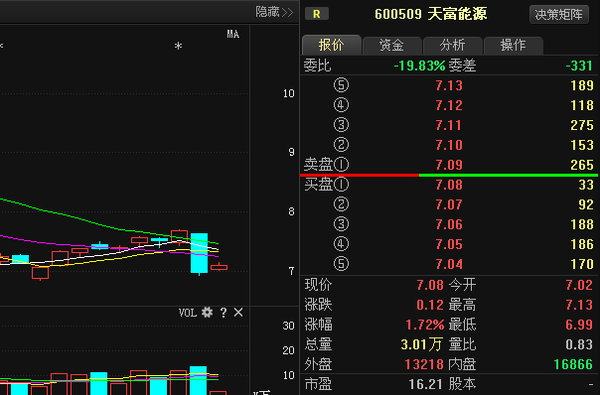Click the stock title 600509 天富能源
The height and width of the screenshot is (395, 600).
coord(430,14)
